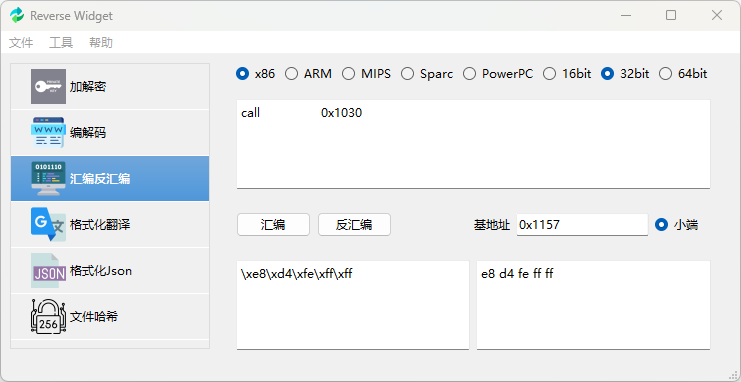Set mode to 64bit
741x382 pixels.
[665, 74]
